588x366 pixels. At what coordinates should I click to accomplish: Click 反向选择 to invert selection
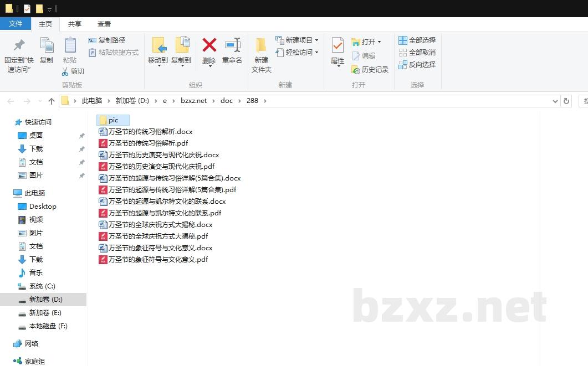point(417,64)
